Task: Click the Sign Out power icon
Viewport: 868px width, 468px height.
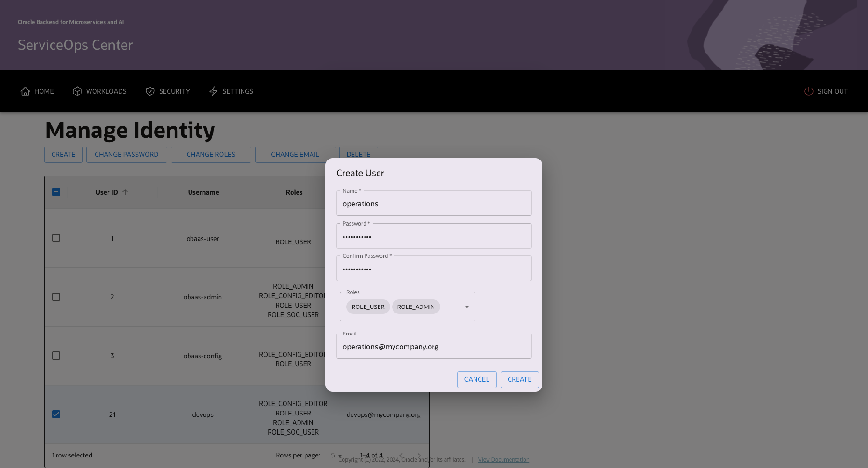Action: [808, 91]
